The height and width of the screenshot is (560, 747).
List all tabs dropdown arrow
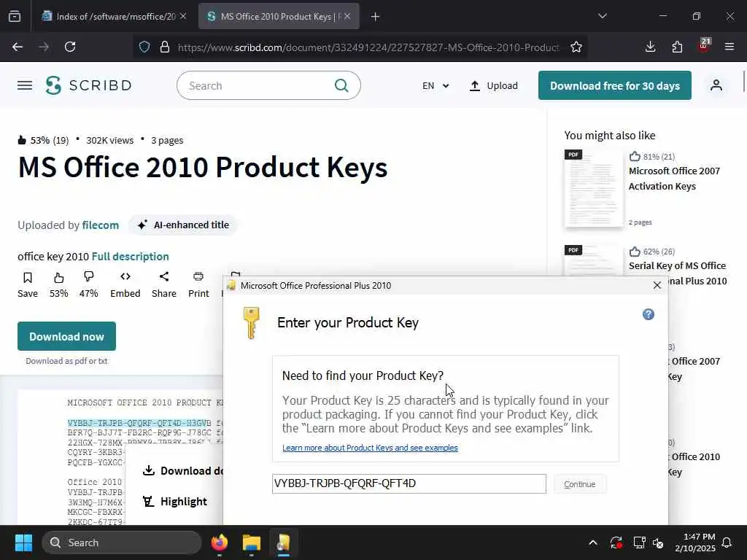pos(603,16)
